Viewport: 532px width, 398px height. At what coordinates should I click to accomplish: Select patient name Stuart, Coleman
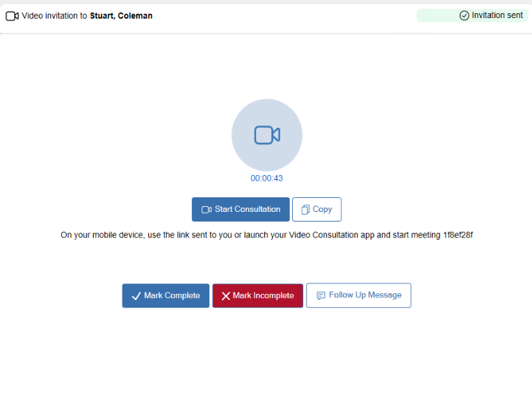click(x=121, y=15)
